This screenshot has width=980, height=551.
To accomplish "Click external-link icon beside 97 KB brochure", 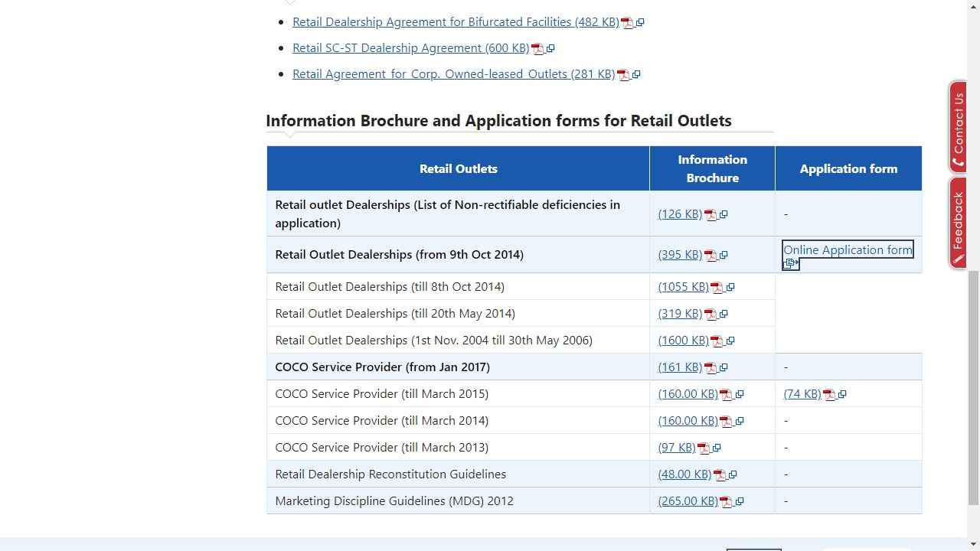I will coord(717,448).
